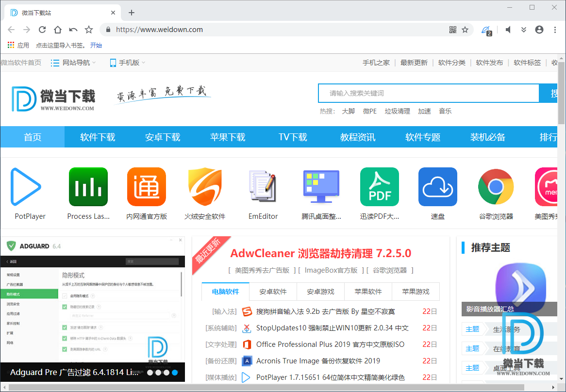This screenshot has height=392, width=566.
Task: Open the 速盘 cloud download icon
Action: coord(437,187)
